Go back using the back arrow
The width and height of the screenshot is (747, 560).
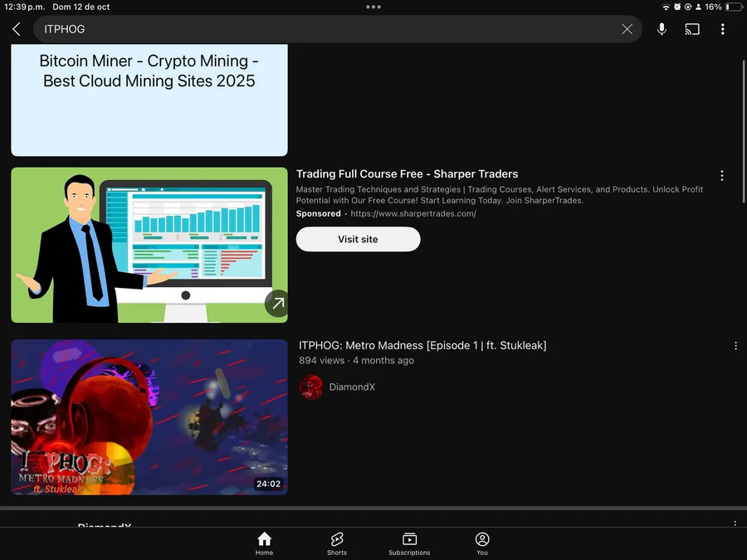tap(17, 29)
